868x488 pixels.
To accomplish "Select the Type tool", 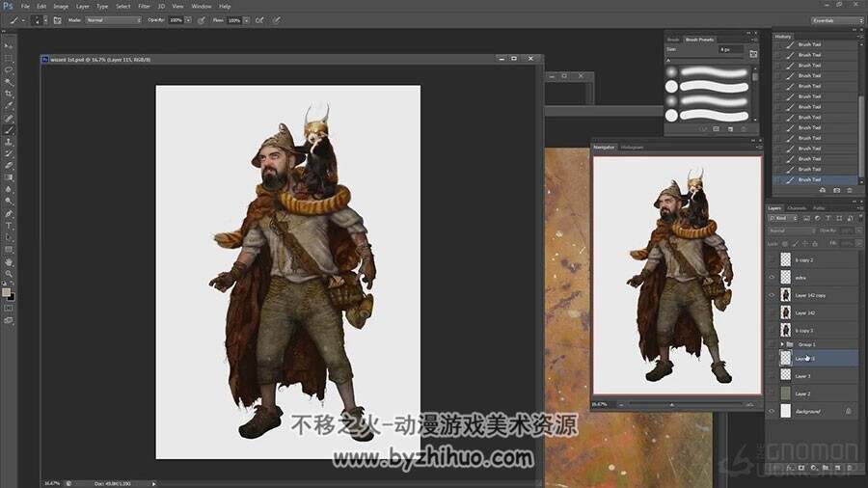I will tap(9, 226).
